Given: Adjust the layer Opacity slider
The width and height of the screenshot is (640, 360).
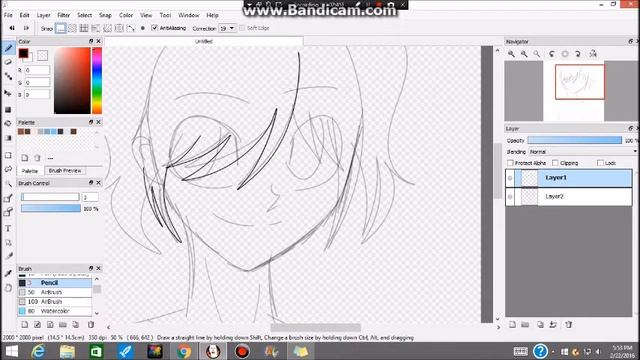Looking at the screenshot, I should [574, 140].
